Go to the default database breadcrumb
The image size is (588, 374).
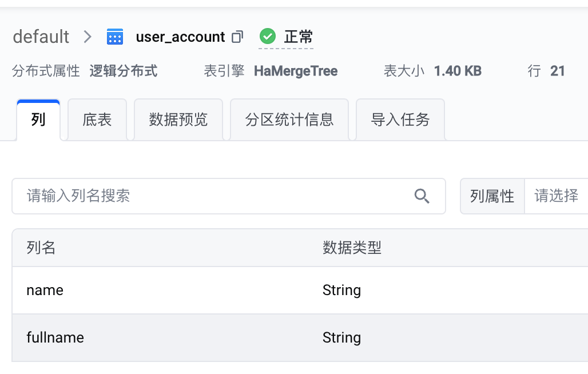[41, 37]
